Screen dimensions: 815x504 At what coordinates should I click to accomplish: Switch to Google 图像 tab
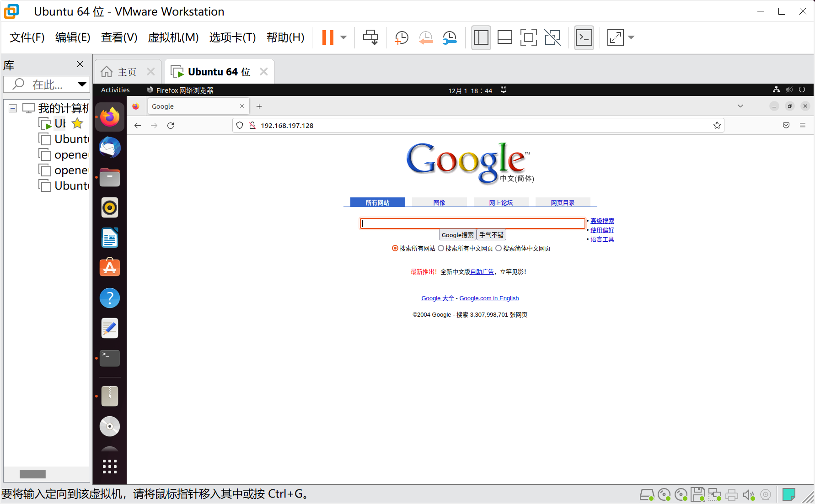pos(439,202)
